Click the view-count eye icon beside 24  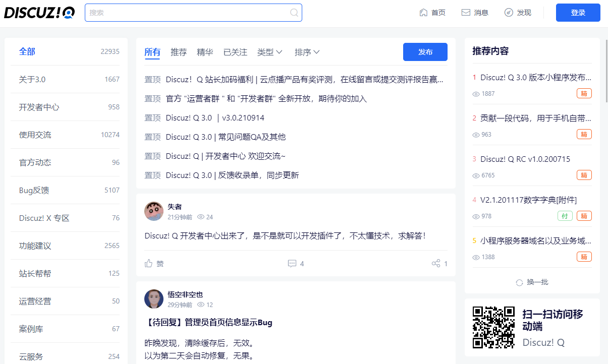pos(200,217)
